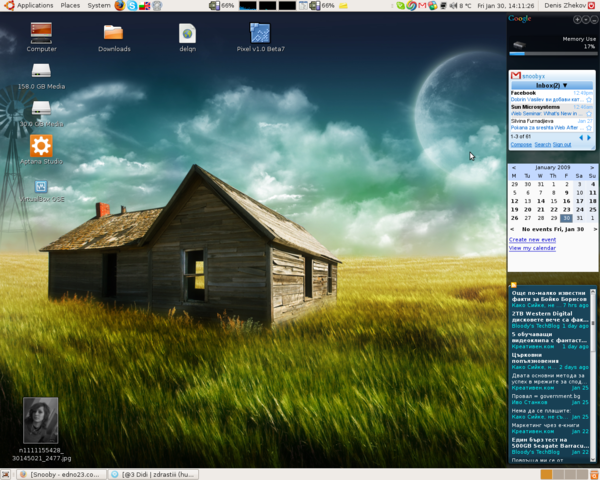This screenshot has width=600, height=480.
Task: Click the Show Desktop button in bottom panel
Action: click(x=6, y=474)
